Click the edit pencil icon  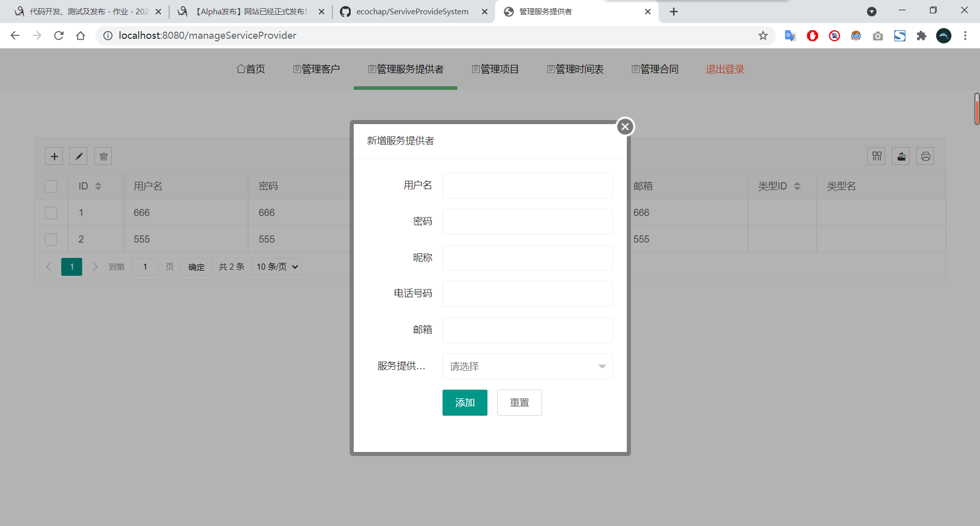point(79,156)
